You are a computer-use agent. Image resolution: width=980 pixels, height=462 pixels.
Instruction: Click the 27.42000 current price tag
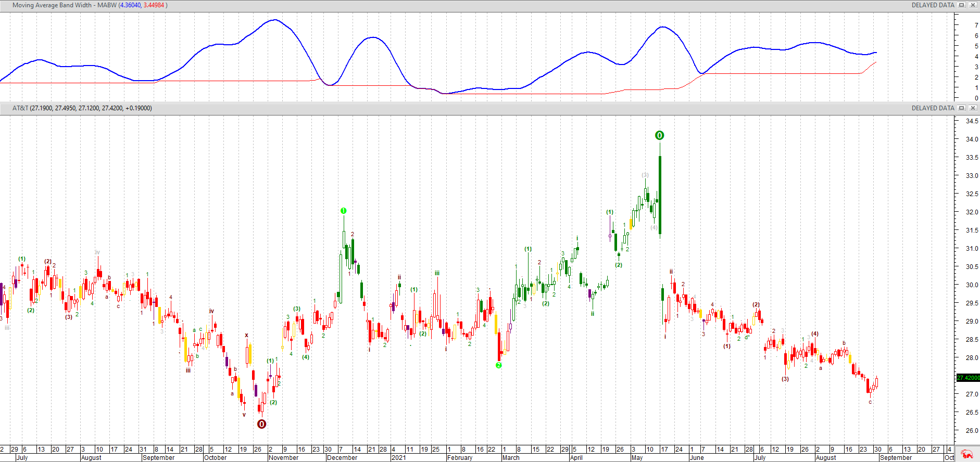point(968,378)
